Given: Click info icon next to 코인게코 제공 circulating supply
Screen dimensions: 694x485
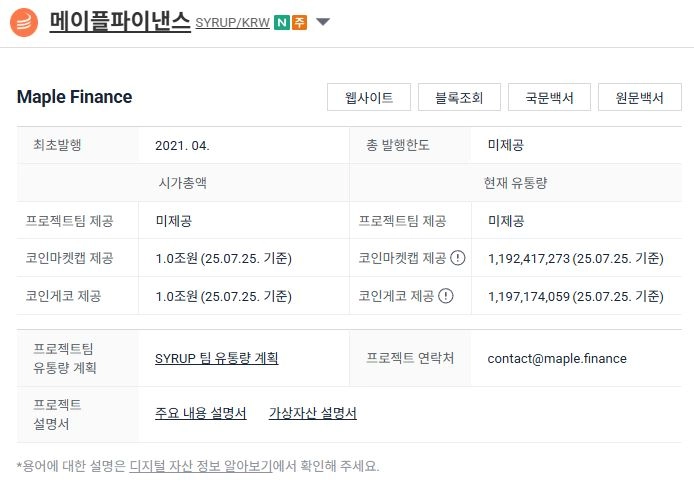Looking at the screenshot, I should [446, 296].
